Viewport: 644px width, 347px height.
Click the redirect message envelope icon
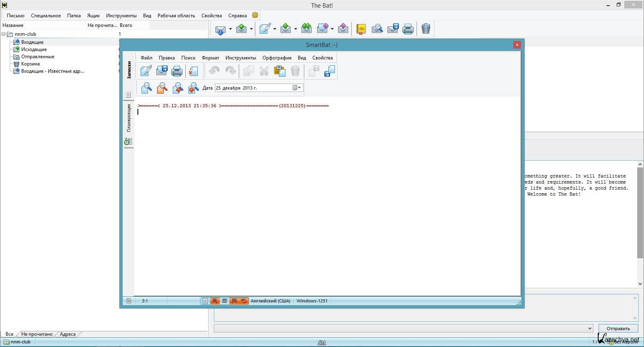click(x=343, y=29)
